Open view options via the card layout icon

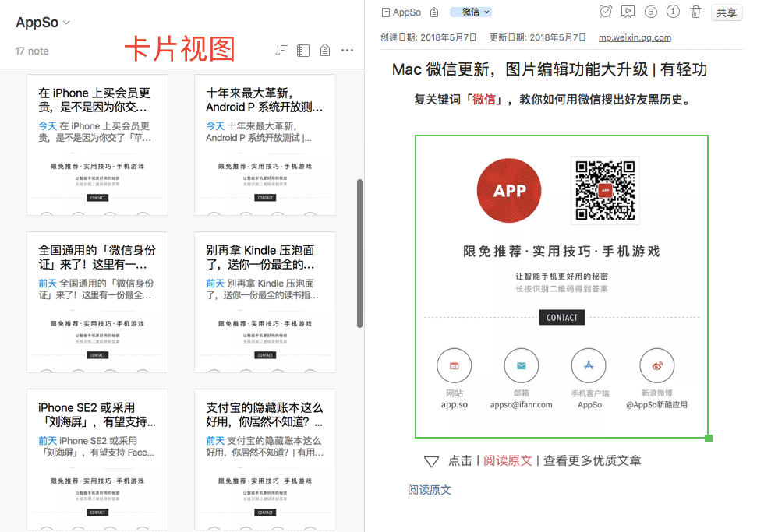point(302,49)
